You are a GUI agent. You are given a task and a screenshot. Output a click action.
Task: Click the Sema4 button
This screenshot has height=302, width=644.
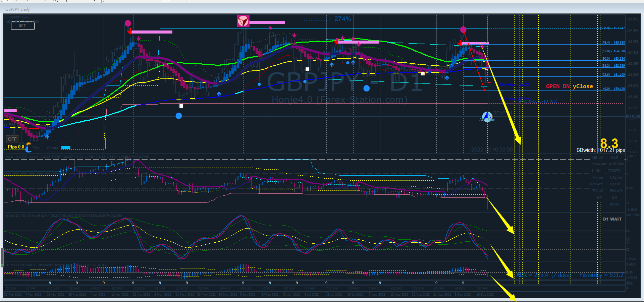pyautogui.click(x=52, y=148)
